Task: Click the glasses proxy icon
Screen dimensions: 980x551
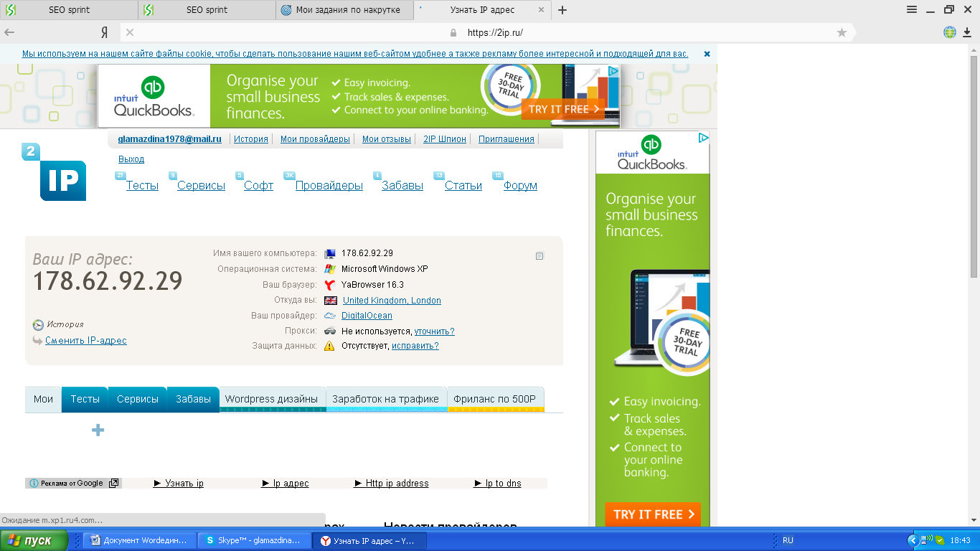Action: (x=330, y=331)
